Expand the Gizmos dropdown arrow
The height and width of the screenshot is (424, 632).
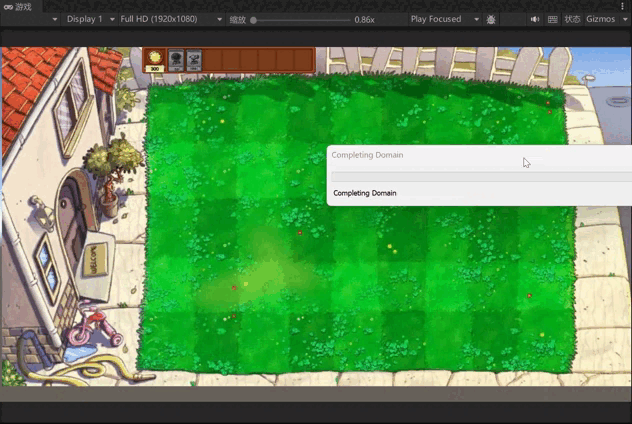626,19
